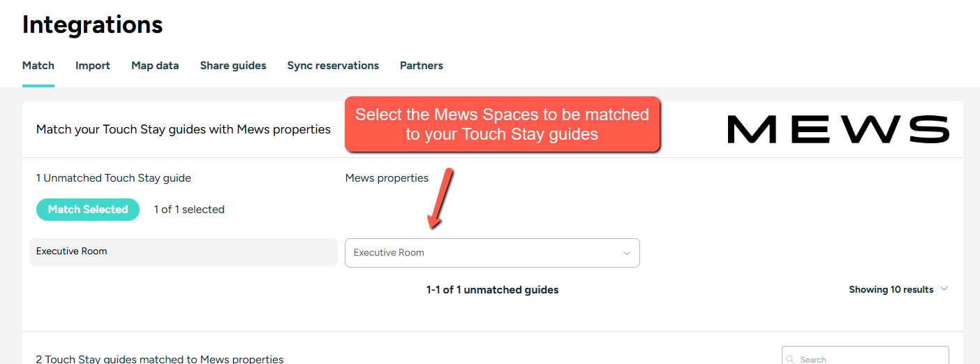Click the dropdown arrow in Mews properties
The image size is (980, 364).
tap(626, 253)
